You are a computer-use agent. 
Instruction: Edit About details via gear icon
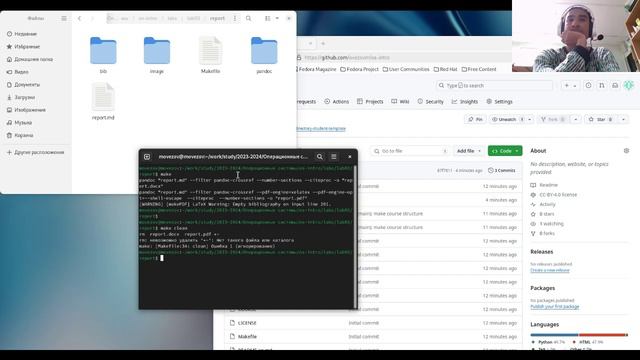(x=626, y=151)
